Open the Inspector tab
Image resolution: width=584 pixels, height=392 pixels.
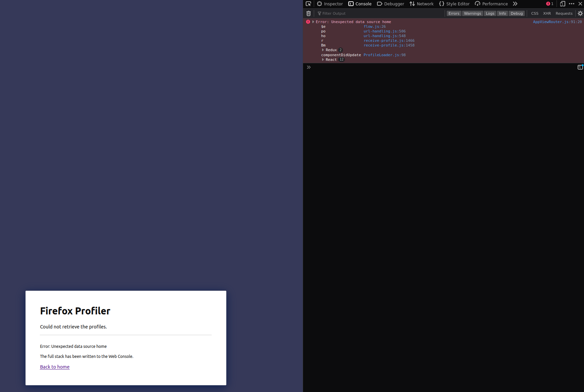(330, 4)
